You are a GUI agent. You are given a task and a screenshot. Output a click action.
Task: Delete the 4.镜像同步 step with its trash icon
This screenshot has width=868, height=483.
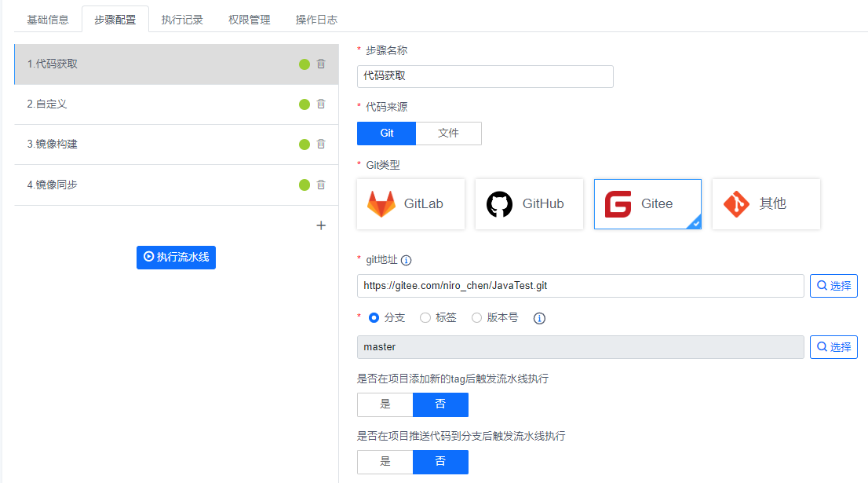[x=321, y=185]
